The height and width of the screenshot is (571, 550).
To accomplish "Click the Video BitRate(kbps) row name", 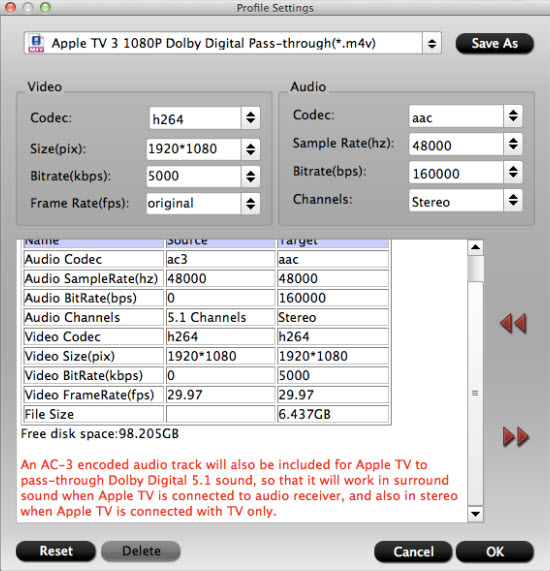I will click(94, 375).
